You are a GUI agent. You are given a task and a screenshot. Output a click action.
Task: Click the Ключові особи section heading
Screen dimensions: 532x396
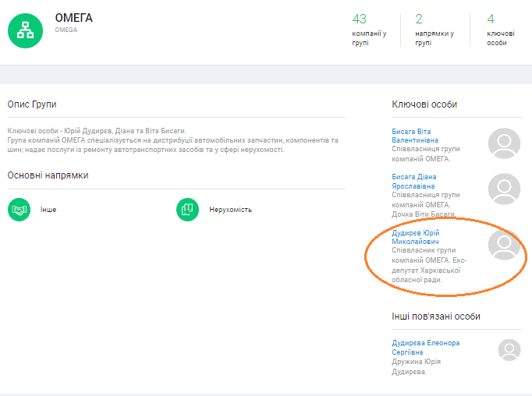[x=424, y=104]
